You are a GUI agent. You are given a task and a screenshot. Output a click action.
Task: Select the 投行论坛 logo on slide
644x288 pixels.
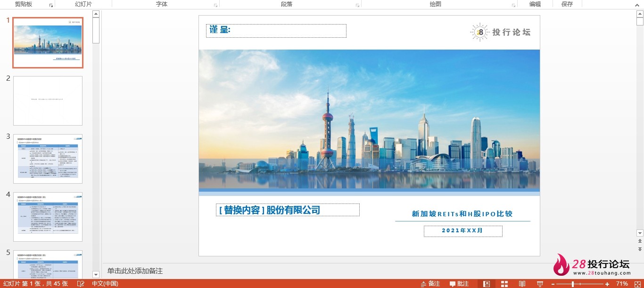(x=501, y=32)
